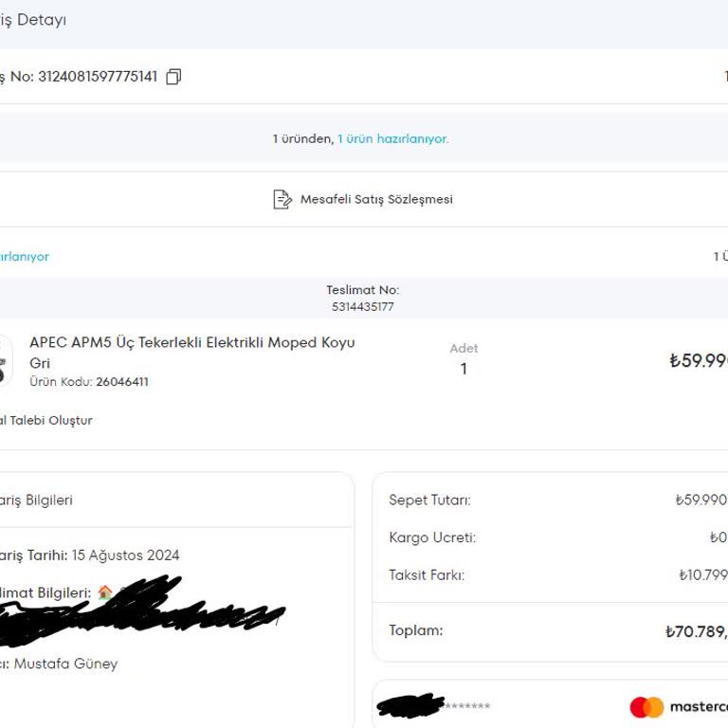Image resolution: width=728 pixels, height=728 pixels.
Task: Click the 'Bilgileri' section header
Action: click(x=48, y=500)
